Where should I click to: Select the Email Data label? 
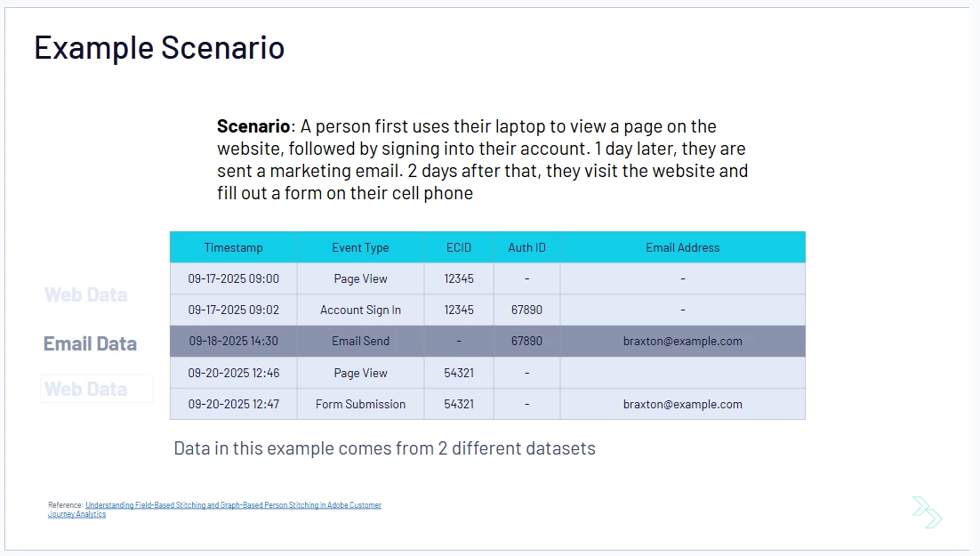(x=90, y=343)
